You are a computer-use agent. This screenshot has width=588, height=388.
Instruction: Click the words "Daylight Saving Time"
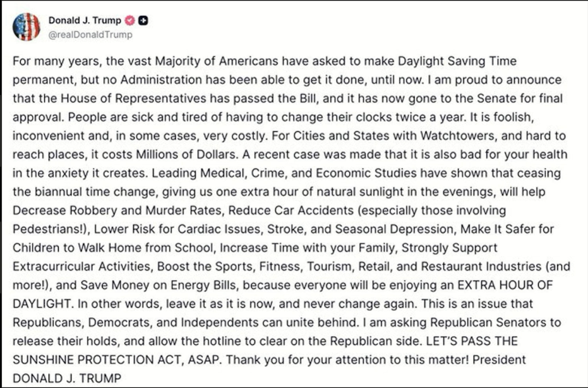[x=457, y=61]
